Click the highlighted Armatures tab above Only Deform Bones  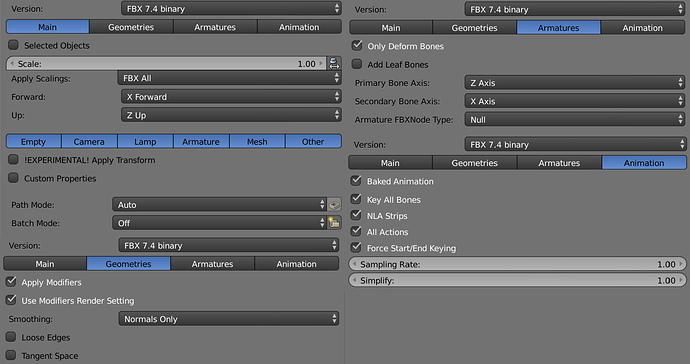[558, 28]
